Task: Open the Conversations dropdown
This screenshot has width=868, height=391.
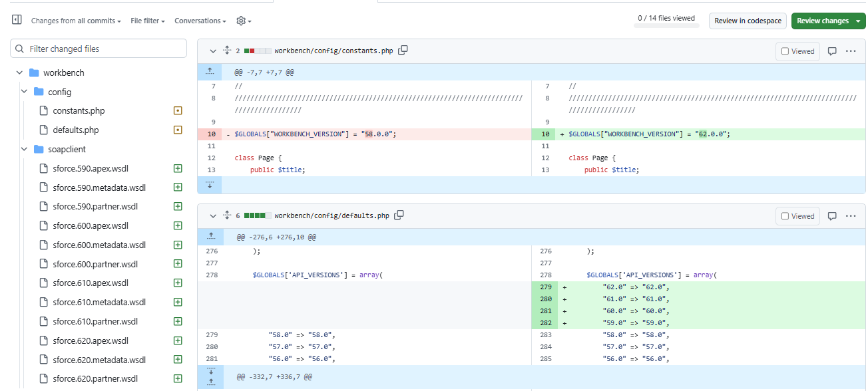Action: (x=200, y=21)
